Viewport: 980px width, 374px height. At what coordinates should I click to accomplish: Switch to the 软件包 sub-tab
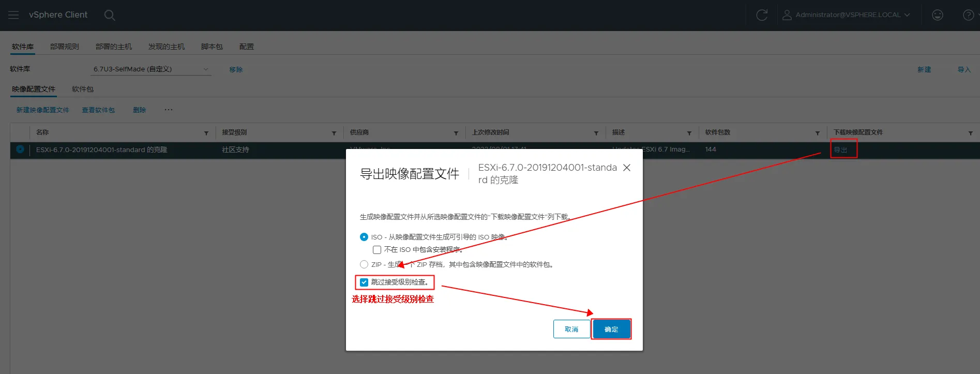coord(83,89)
